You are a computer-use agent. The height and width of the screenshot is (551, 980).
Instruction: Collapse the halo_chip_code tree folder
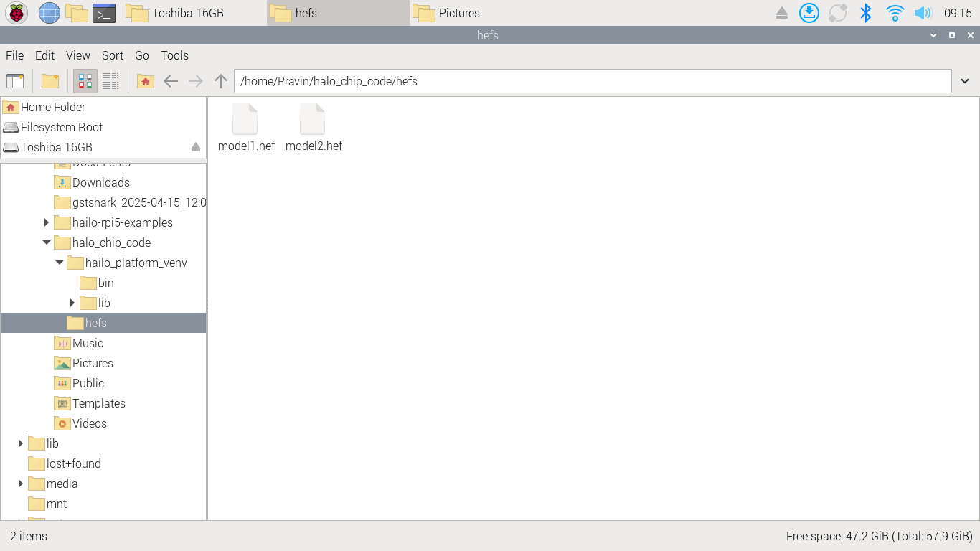coord(47,242)
